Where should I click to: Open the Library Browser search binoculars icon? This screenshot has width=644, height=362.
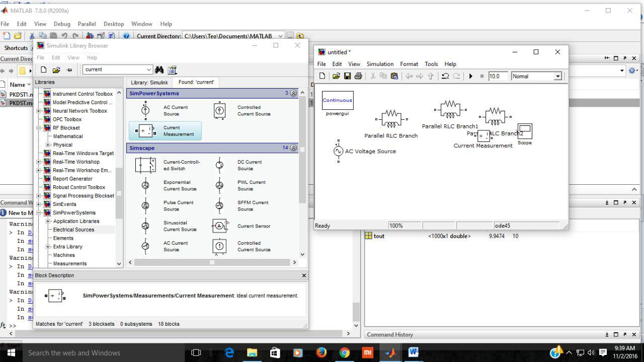click(x=158, y=69)
